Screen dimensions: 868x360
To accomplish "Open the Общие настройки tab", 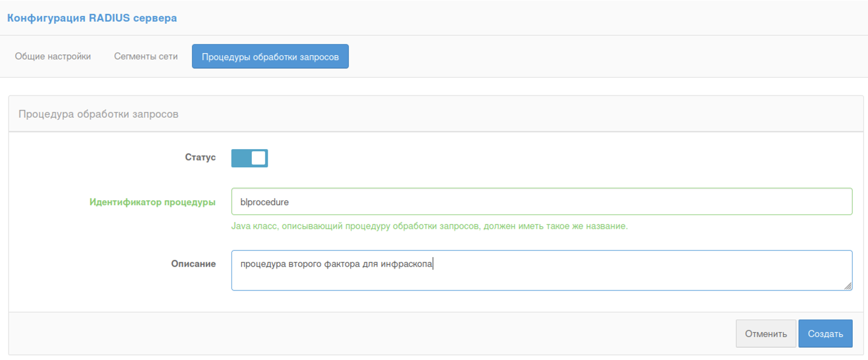I will [x=53, y=57].
